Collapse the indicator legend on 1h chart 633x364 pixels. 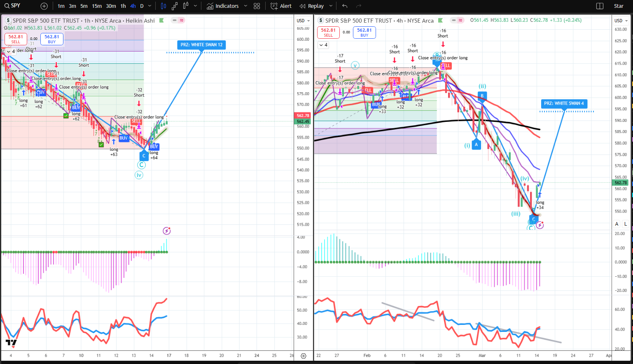(11, 51)
